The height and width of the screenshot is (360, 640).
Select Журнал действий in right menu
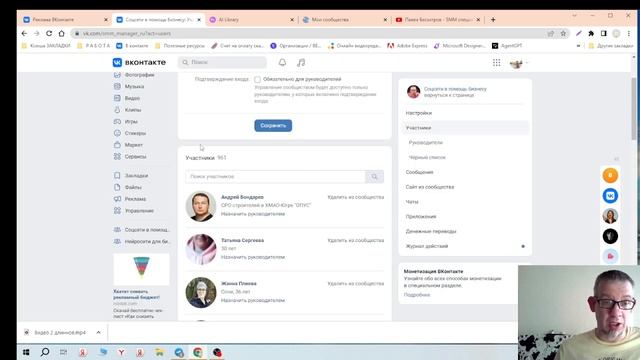click(465, 246)
